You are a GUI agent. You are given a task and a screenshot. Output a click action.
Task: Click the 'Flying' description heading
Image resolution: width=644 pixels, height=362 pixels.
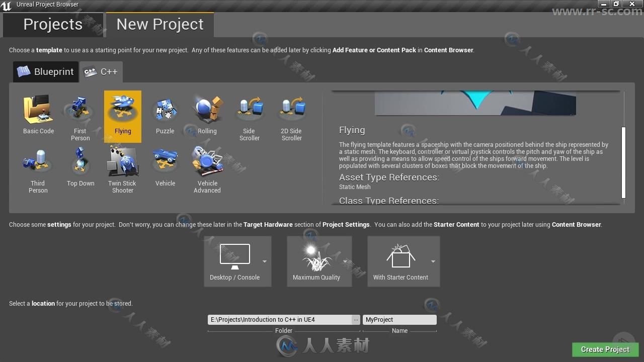coord(352,130)
